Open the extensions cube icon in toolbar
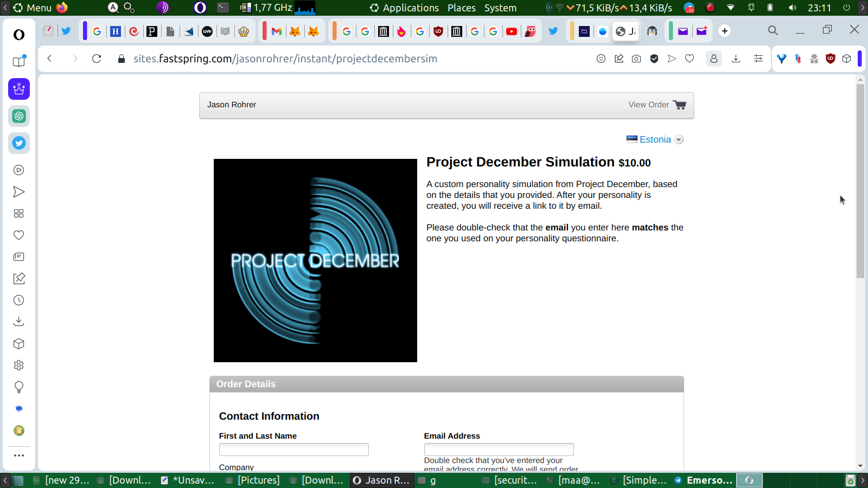The image size is (868, 488). 847,59
